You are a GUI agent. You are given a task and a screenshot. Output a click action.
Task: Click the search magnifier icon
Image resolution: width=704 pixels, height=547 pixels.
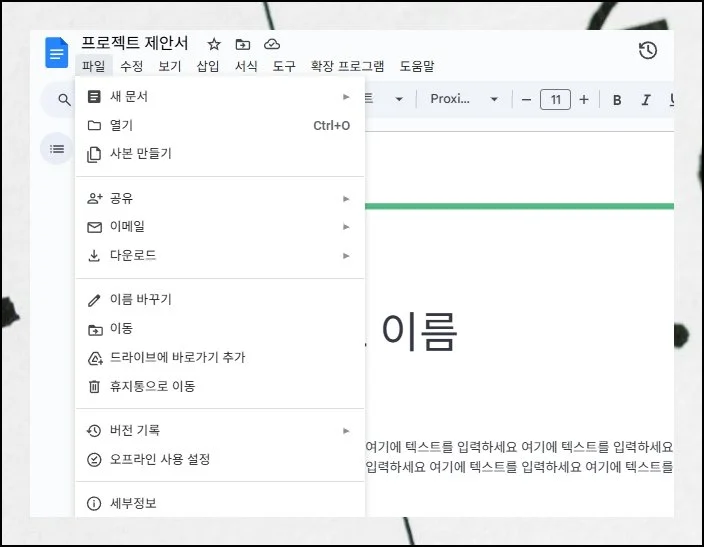pos(64,100)
